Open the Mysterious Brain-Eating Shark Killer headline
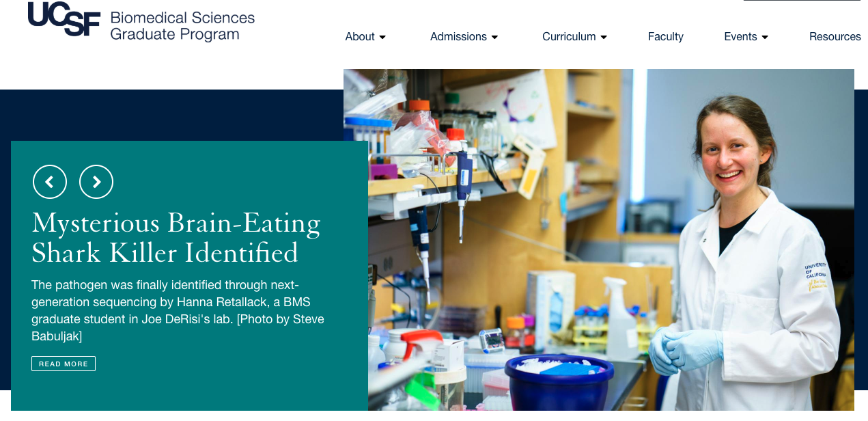Image resolution: width=868 pixels, height=421 pixels. [176, 237]
